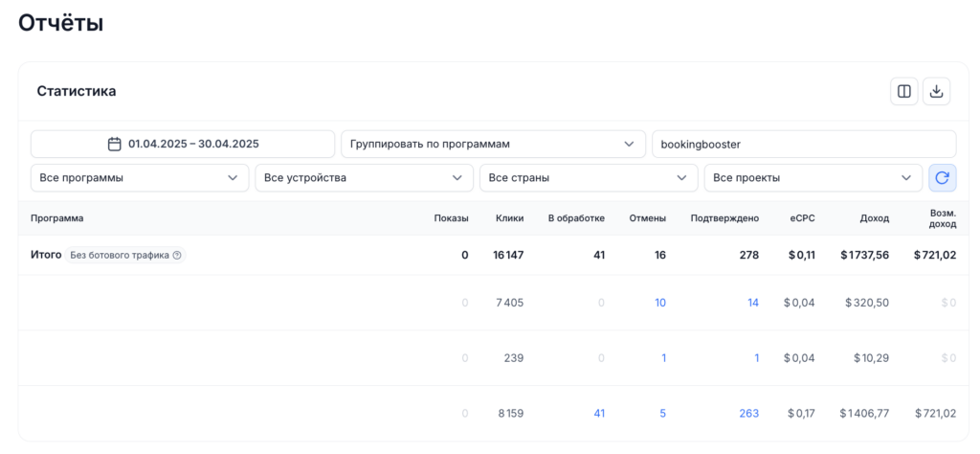This screenshot has width=980, height=454.
Task: Sort by the Клики column header
Action: (x=509, y=218)
